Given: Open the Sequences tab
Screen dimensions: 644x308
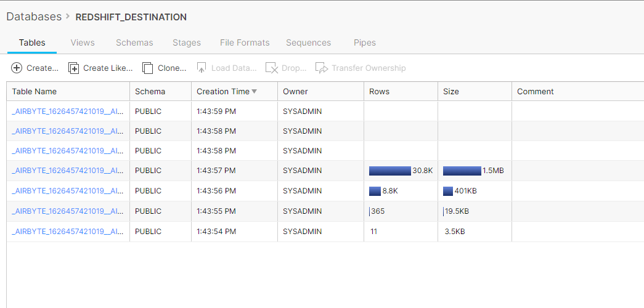Looking at the screenshot, I should (308, 43).
